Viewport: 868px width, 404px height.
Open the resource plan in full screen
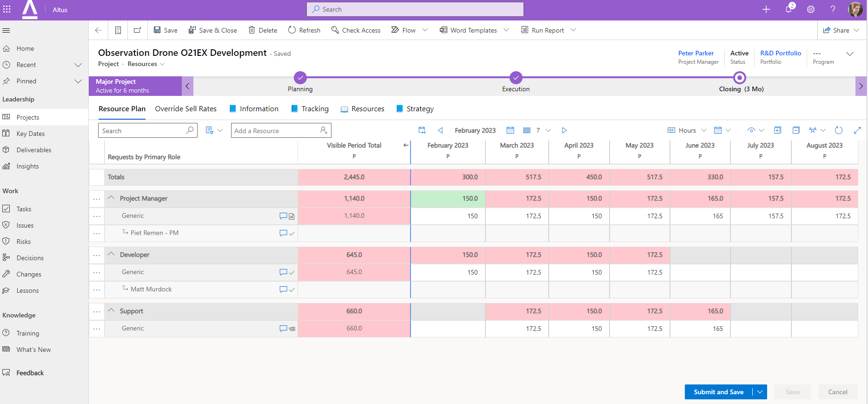click(857, 130)
